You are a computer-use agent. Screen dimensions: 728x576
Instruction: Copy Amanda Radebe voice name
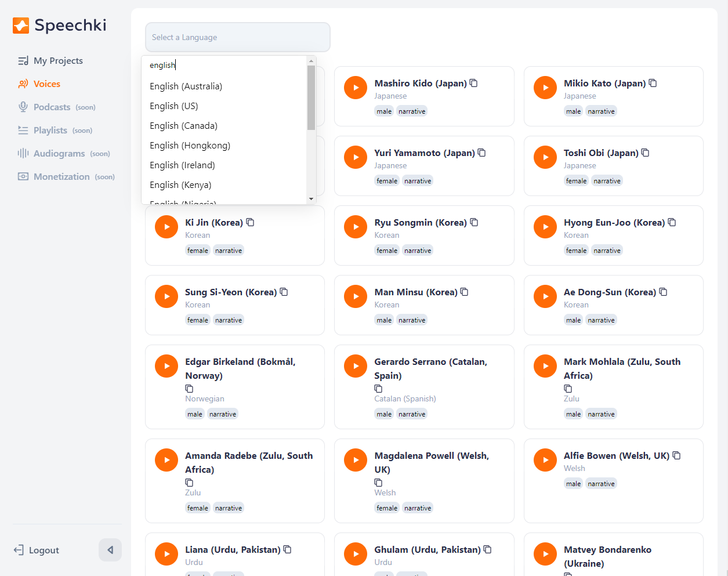coord(189,483)
